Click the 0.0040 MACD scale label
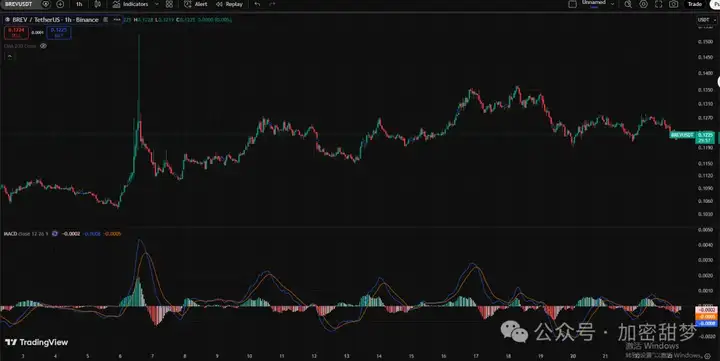The height and width of the screenshot is (361, 720). pos(705,245)
